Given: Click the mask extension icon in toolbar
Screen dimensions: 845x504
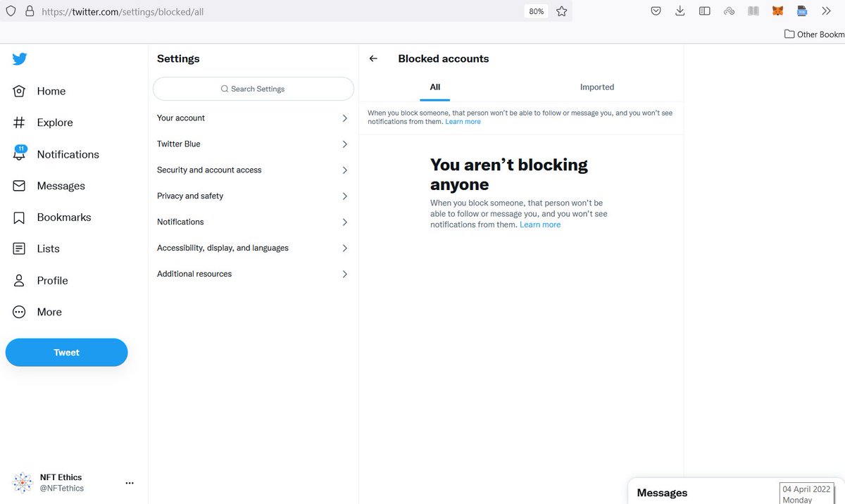Looking at the screenshot, I should 729,11.
